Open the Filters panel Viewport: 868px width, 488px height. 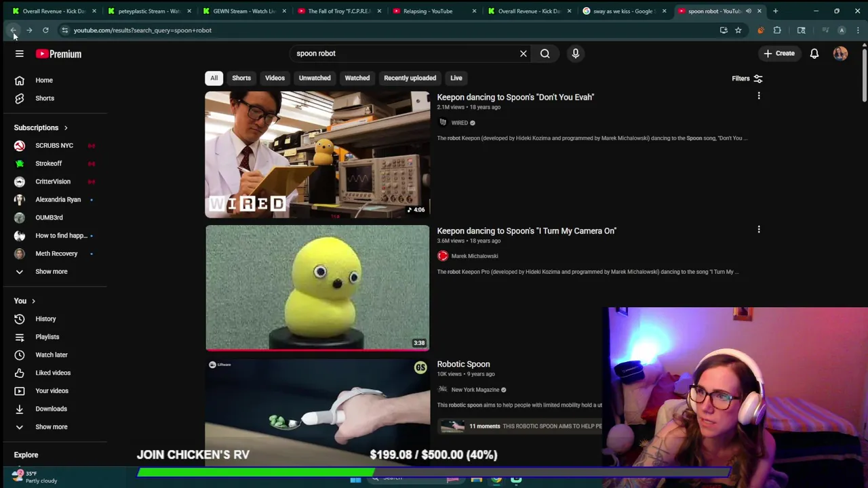(747, 79)
